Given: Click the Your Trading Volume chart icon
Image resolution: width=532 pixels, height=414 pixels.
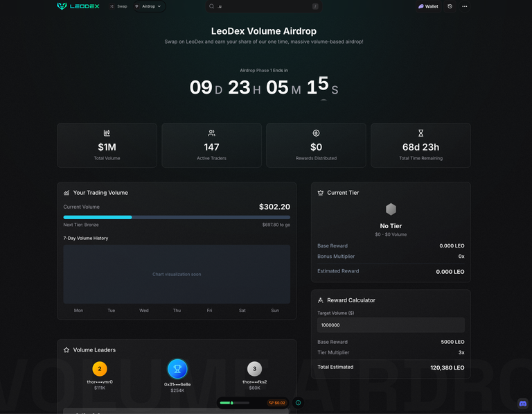Looking at the screenshot, I should pos(66,193).
